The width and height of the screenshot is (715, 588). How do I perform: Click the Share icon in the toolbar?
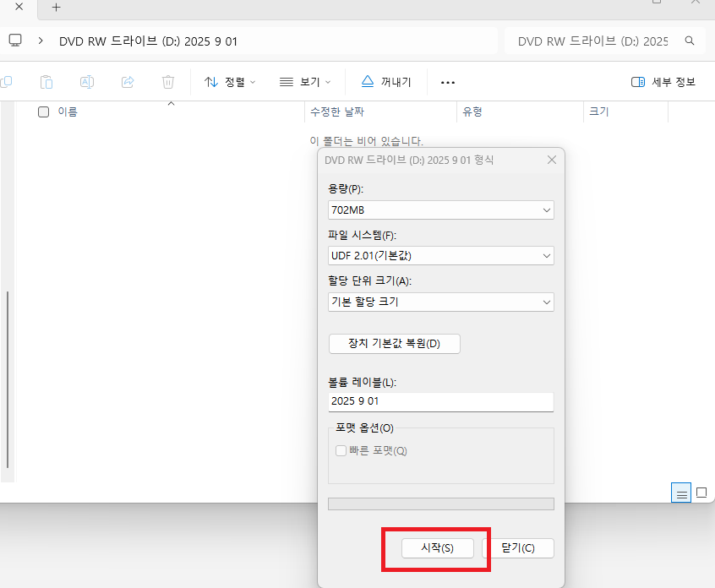(x=128, y=81)
